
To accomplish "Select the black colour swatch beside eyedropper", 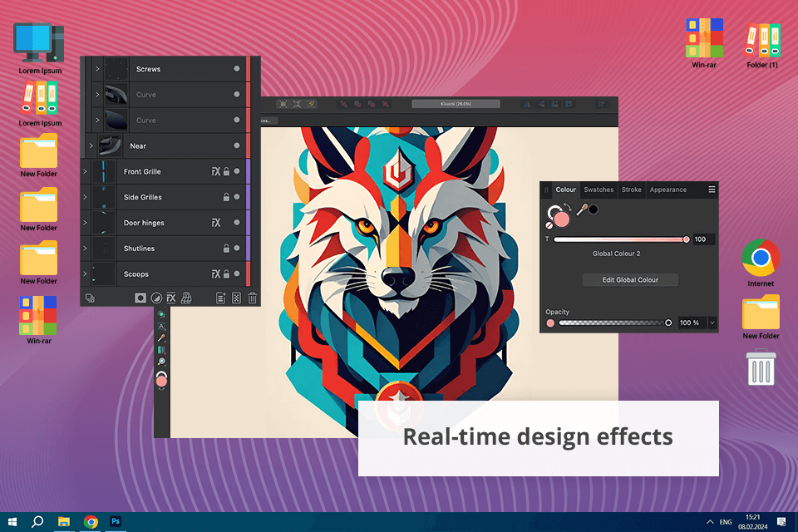I will coord(594,209).
